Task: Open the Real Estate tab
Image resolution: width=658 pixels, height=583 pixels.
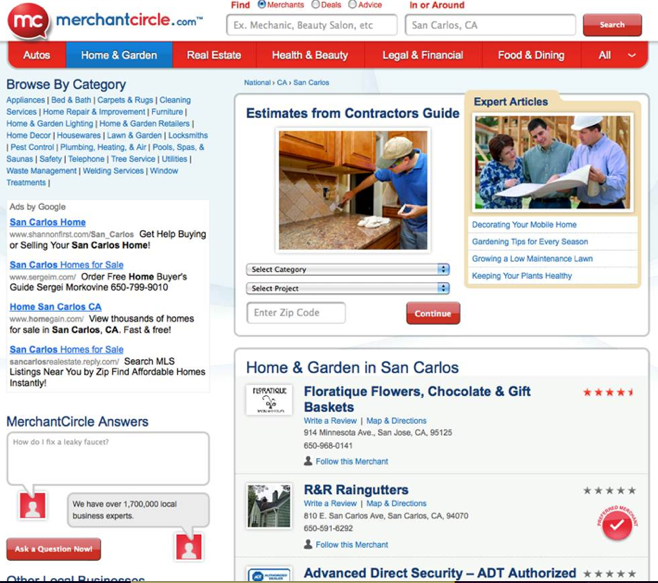Action: (214, 55)
